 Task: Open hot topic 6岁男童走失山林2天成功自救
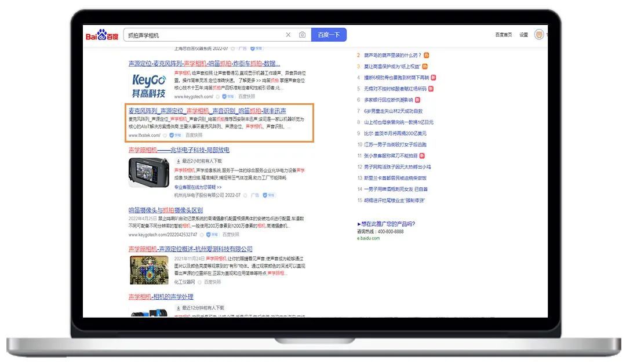[x=393, y=111]
